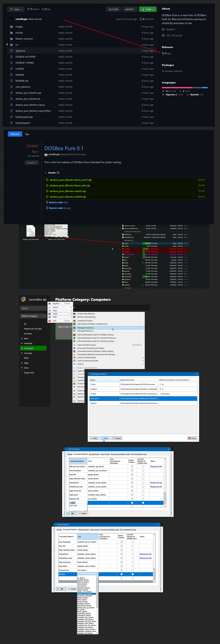Choose Install DOS Game... menu item
This screenshot has width=220, height=644.
click(85, 321)
